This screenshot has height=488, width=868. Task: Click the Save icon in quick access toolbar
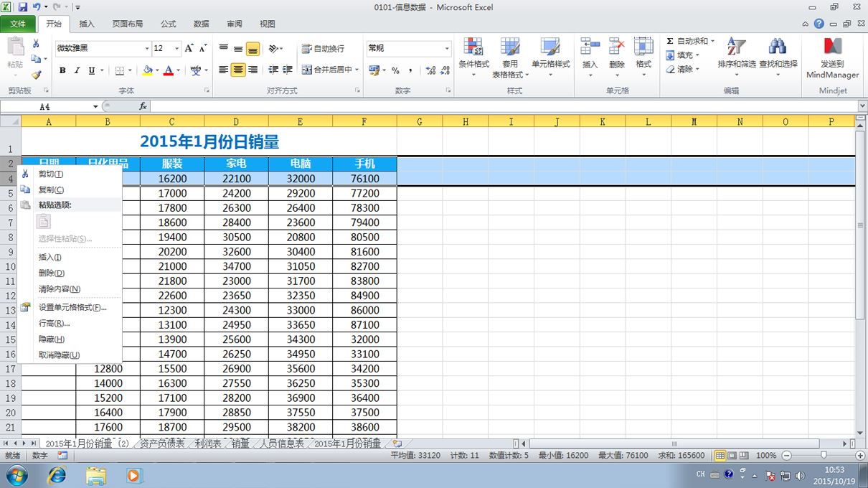(23, 6)
